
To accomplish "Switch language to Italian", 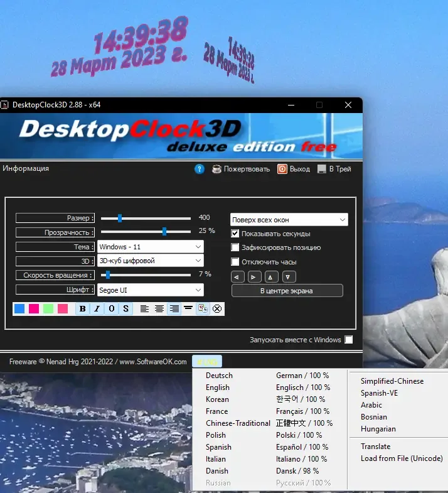I will click(x=216, y=459).
